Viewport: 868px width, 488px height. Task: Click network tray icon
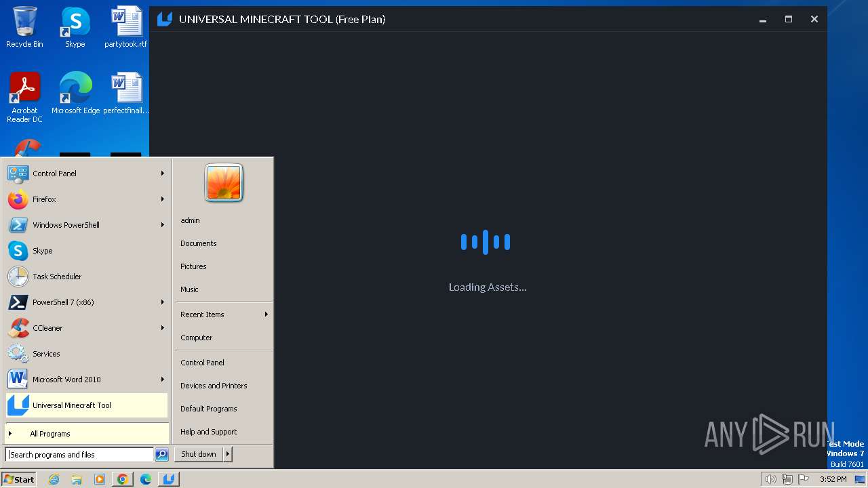(787, 479)
